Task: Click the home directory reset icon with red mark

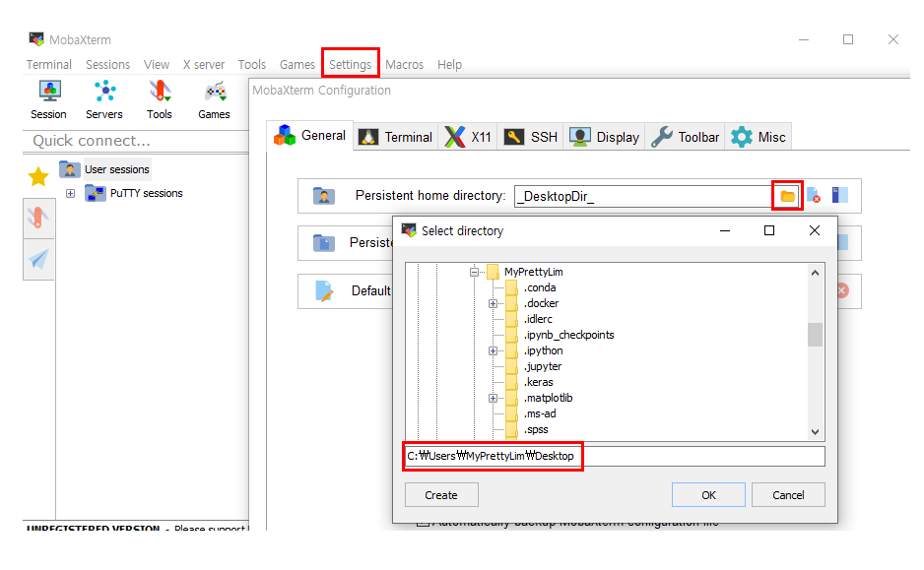Action: click(x=814, y=196)
